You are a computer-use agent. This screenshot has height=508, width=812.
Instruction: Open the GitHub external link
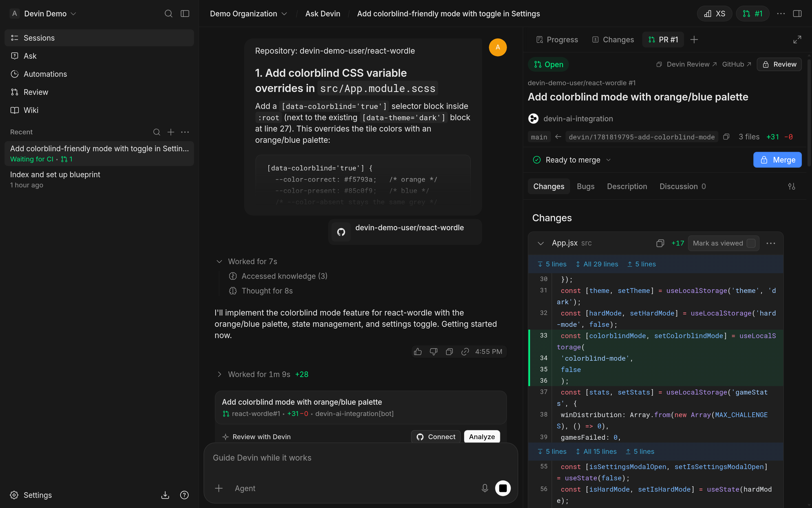[736, 64]
